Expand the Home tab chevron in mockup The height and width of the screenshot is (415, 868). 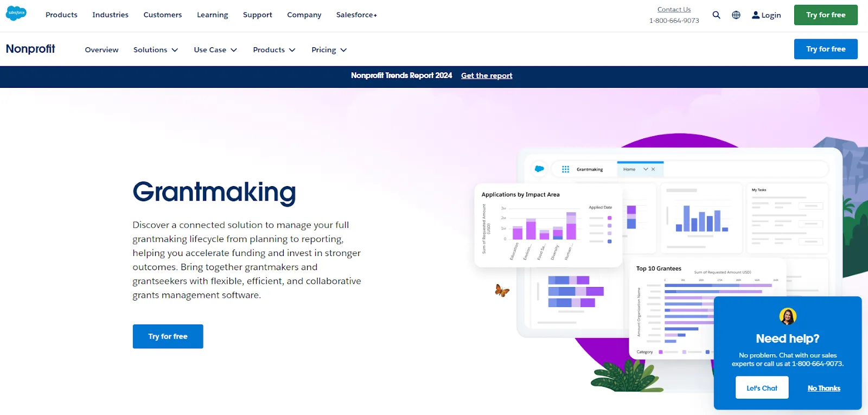(x=646, y=169)
